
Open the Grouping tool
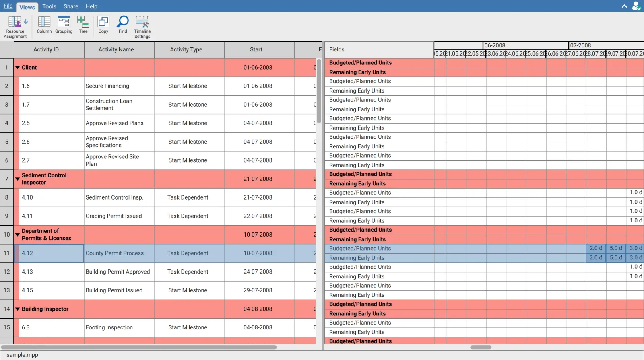tap(64, 25)
